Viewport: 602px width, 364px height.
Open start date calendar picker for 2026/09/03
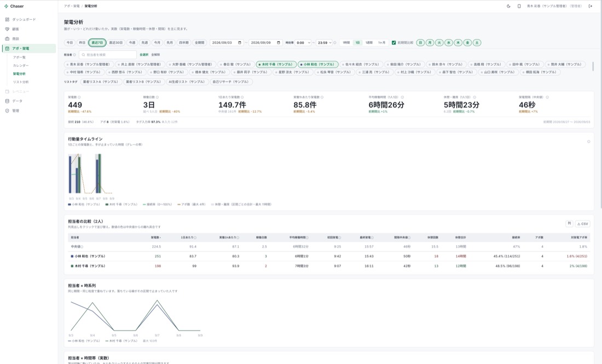pyautogui.click(x=240, y=43)
